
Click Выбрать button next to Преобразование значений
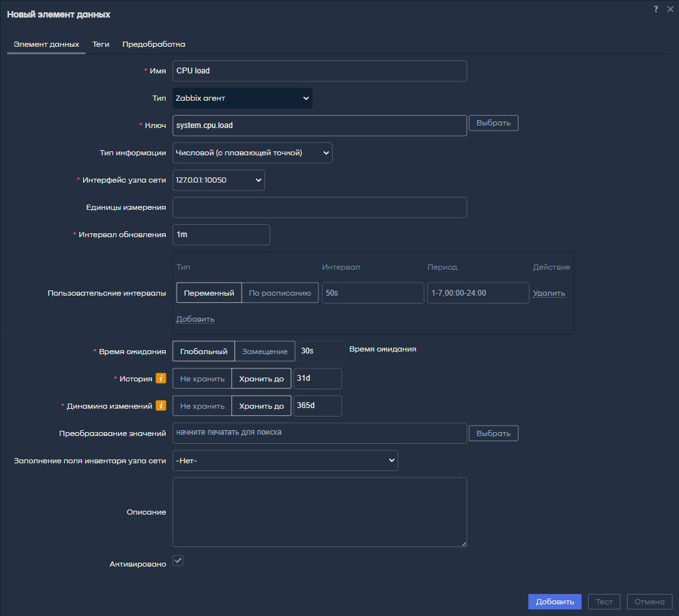[x=493, y=433]
